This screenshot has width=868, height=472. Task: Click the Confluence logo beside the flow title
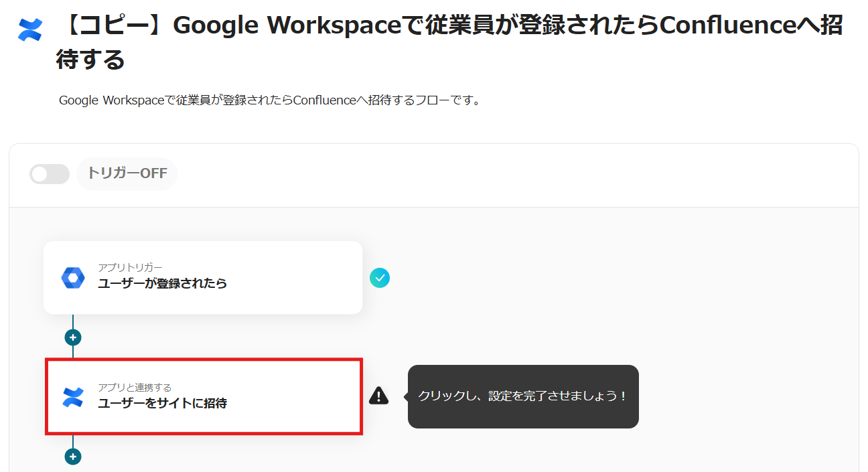(30, 29)
